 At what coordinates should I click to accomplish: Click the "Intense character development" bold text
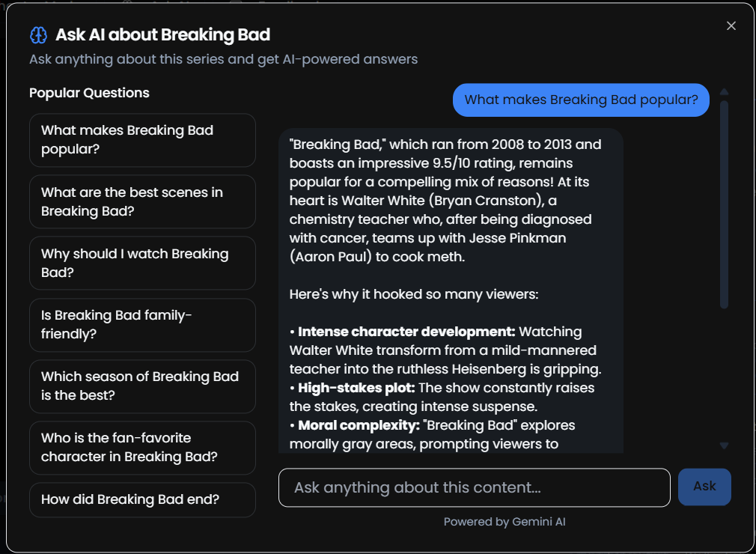406,332
